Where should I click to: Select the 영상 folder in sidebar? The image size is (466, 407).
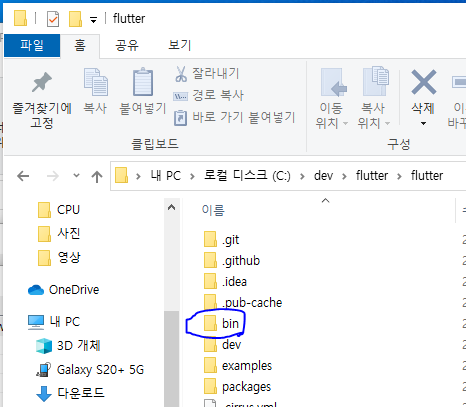pos(59,258)
